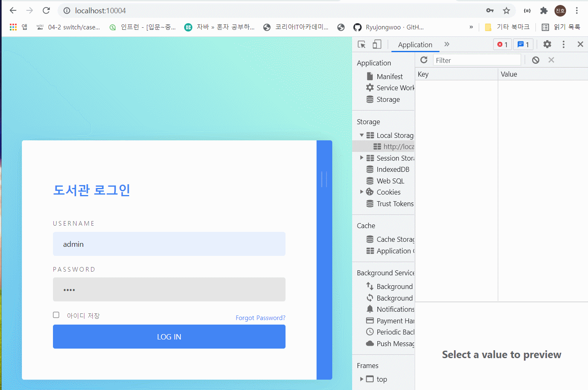588x390 pixels.
Task: Switch to the Application panel tab
Action: (x=415, y=44)
